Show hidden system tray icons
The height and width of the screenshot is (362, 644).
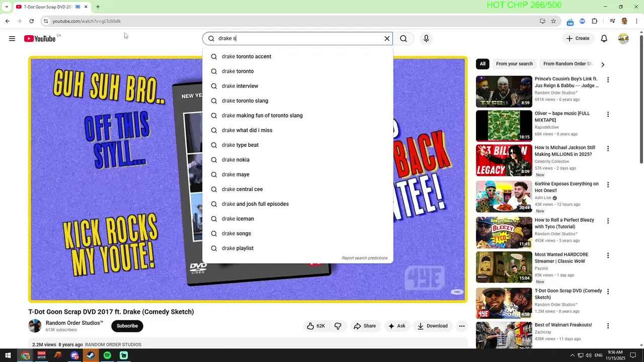pos(572,355)
